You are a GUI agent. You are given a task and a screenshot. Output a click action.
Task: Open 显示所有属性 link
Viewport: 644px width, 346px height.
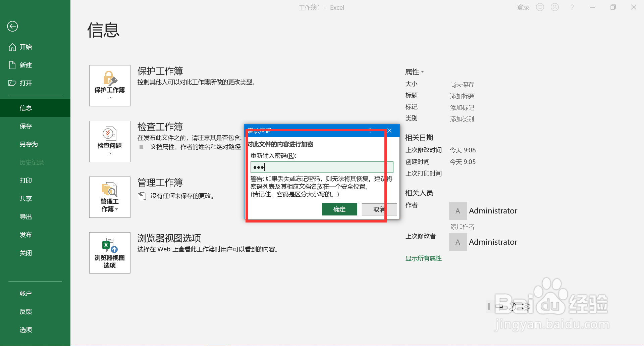click(x=423, y=258)
